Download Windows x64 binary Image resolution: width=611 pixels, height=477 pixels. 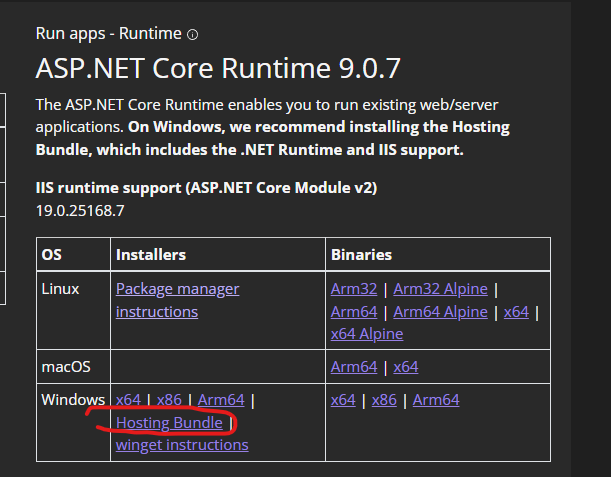(343, 400)
